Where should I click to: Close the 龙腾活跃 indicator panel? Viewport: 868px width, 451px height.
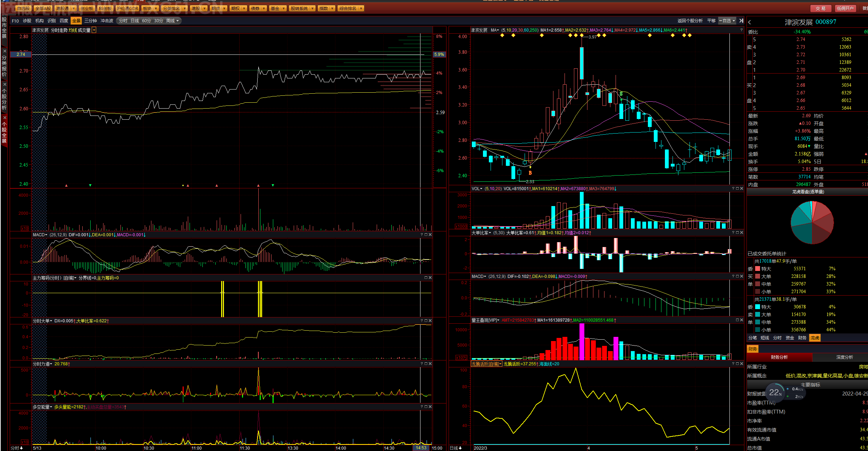(742, 364)
